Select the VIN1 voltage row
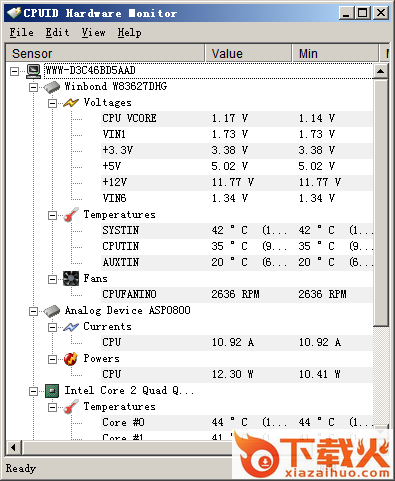Viewport: 395px width, 481px height. pos(237,134)
